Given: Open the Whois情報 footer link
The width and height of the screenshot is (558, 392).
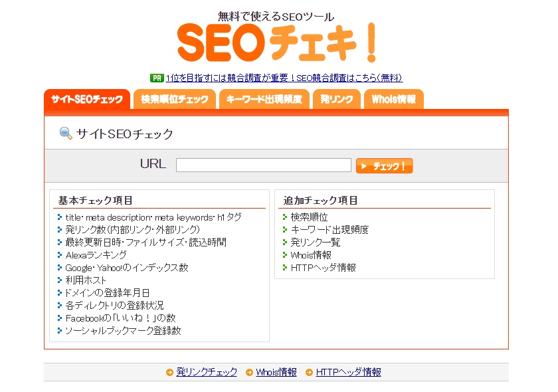Looking at the screenshot, I should point(276,372).
